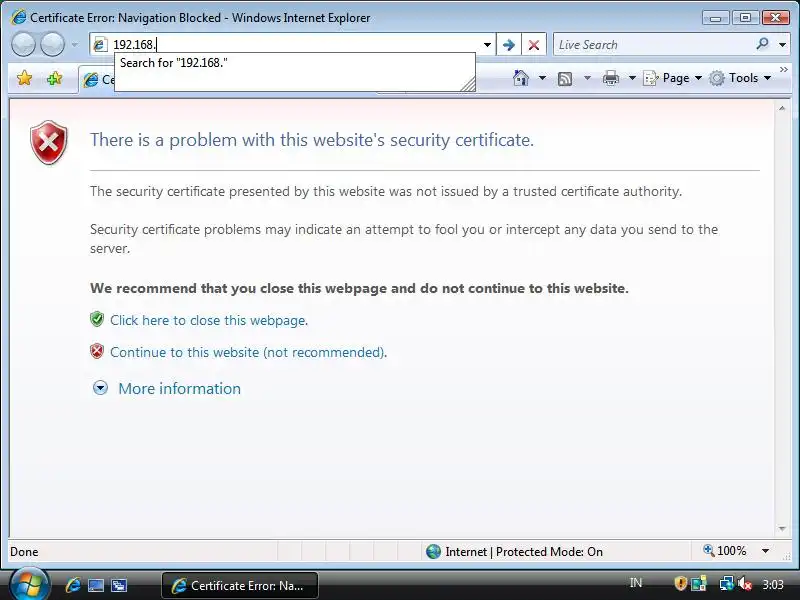Viewport: 800px width, 600px height.
Task: Click the Print toolbar icon
Action: tap(611, 78)
